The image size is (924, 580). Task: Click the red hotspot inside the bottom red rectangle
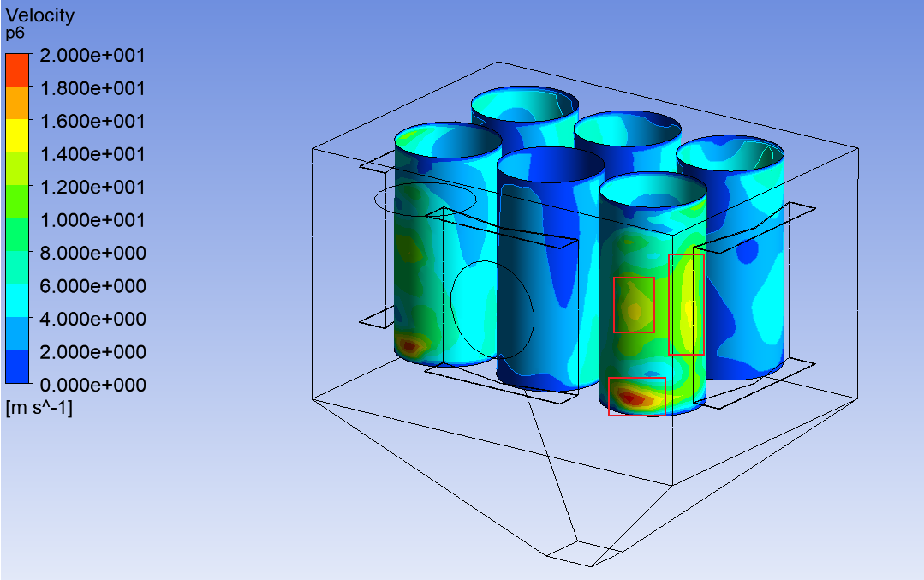pyautogui.click(x=634, y=398)
